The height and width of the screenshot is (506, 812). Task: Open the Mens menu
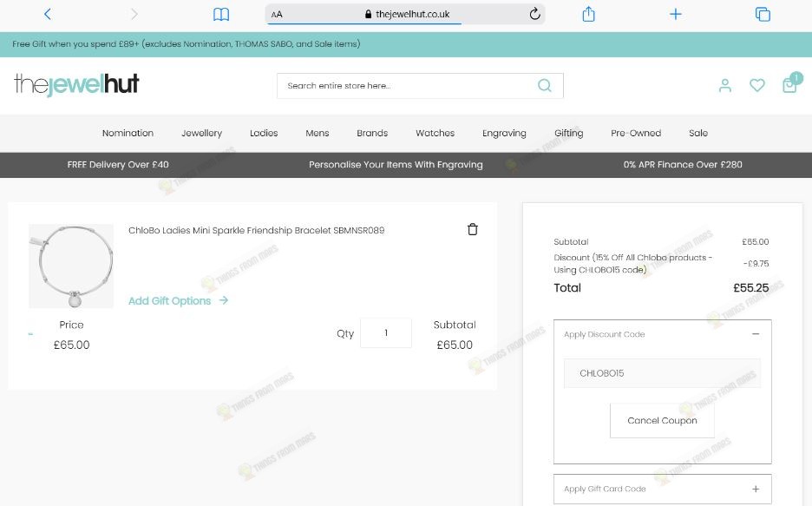coord(317,133)
